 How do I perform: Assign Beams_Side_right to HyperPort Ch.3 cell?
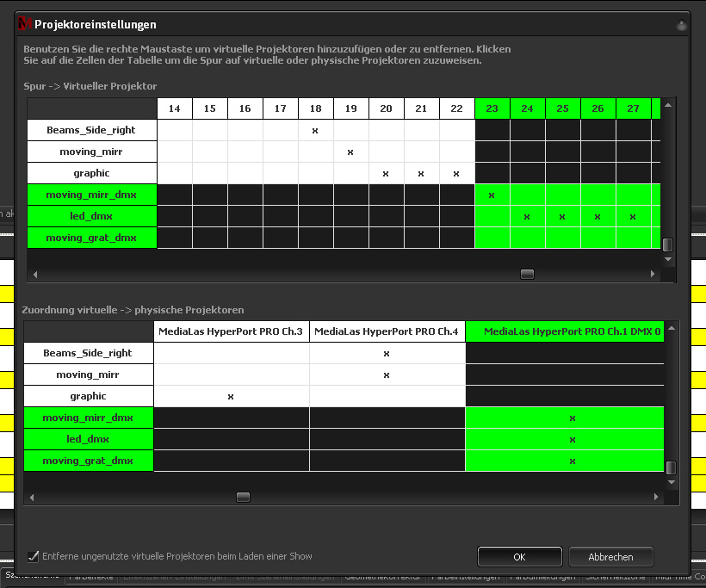pos(232,354)
